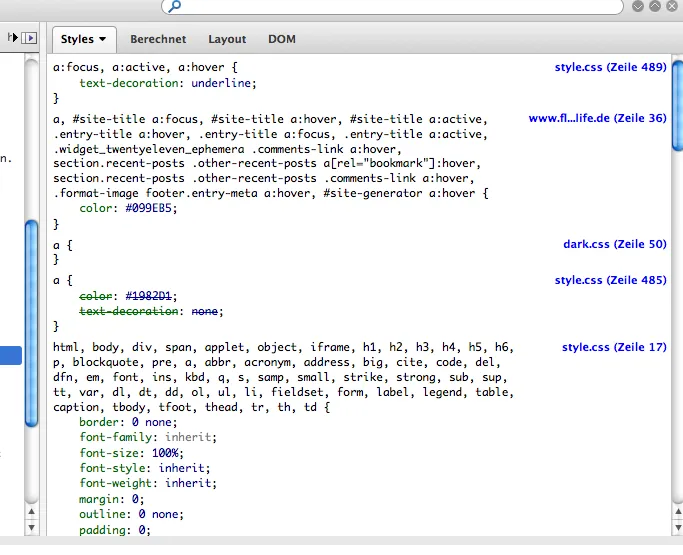Open the www.fl...life.de (Zeile 36) link

coord(598,118)
